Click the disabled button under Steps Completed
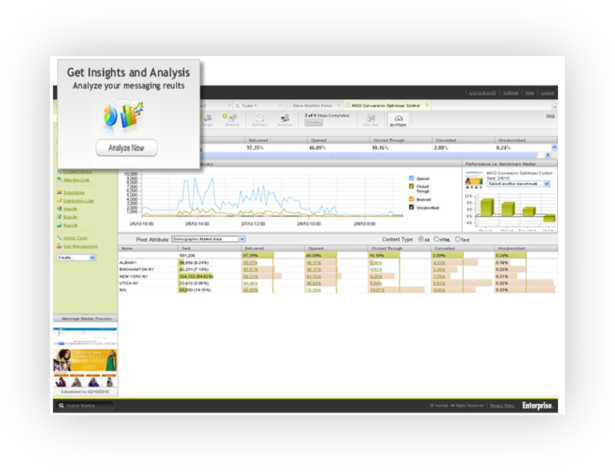615x472 pixels. (314, 122)
